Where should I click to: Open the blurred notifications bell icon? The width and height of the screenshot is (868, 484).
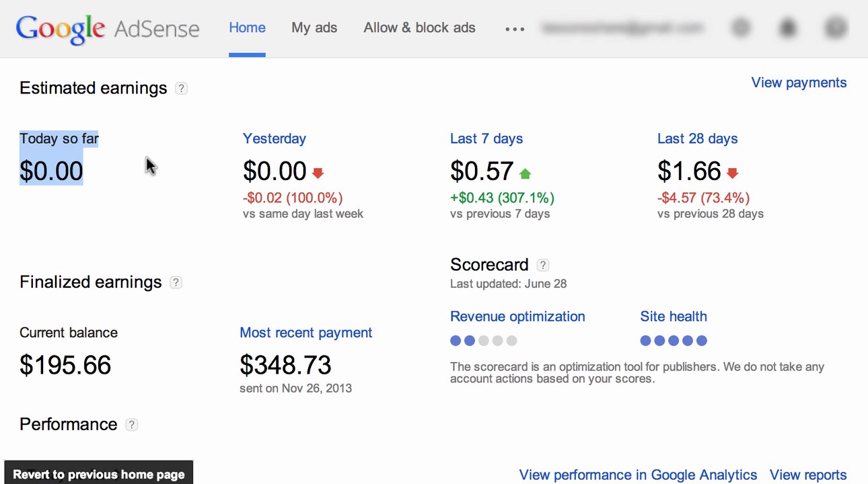[x=787, y=28]
